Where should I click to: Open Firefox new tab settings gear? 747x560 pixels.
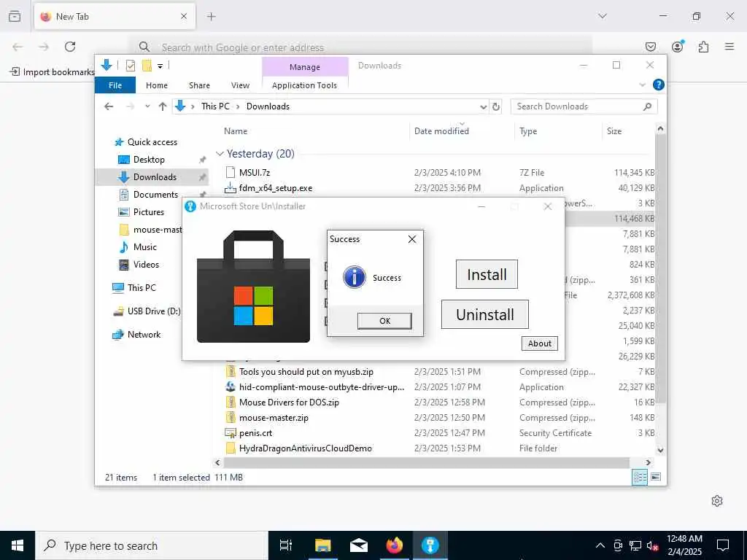pos(717,501)
